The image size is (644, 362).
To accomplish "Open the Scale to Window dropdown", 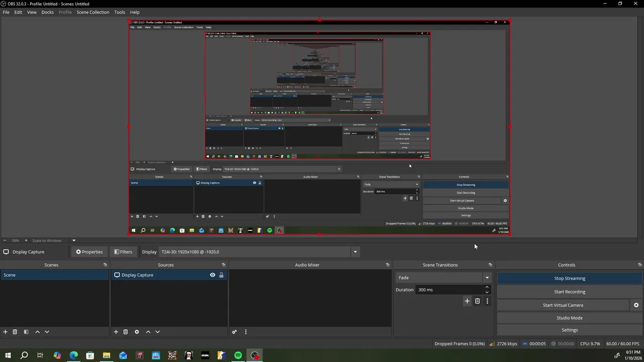I will pyautogui.click(x=73, y=240).
